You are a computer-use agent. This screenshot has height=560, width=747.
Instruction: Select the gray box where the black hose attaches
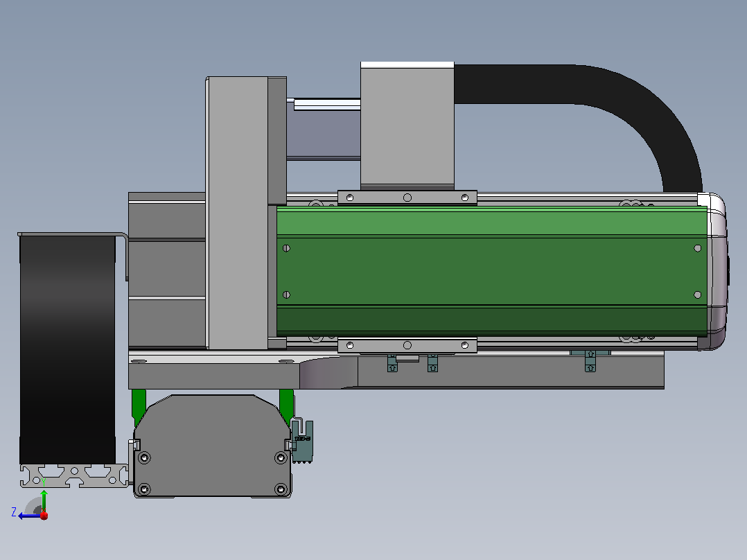pos(407,126)
